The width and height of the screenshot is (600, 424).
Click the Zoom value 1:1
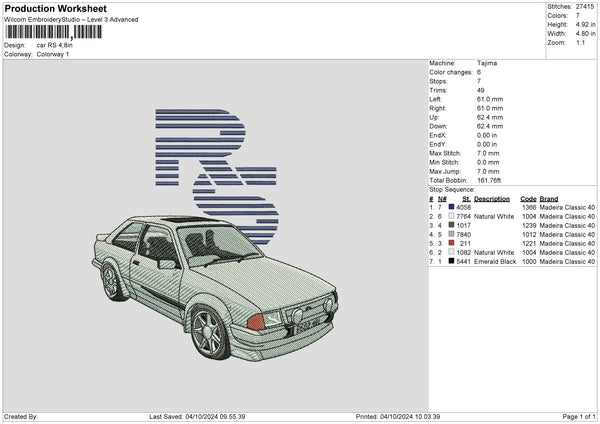click(x=580, y=43)
